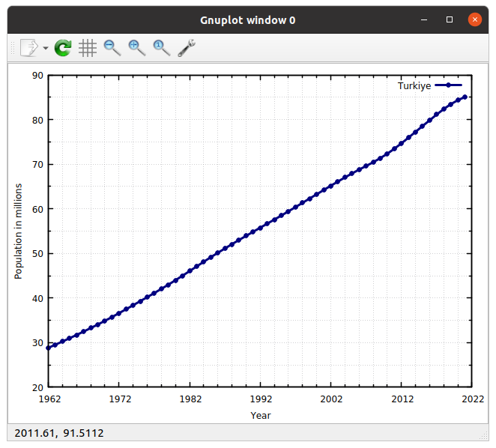
Task: Apply previous zoom with minus magnifier
Action: [x=112, y=48]
